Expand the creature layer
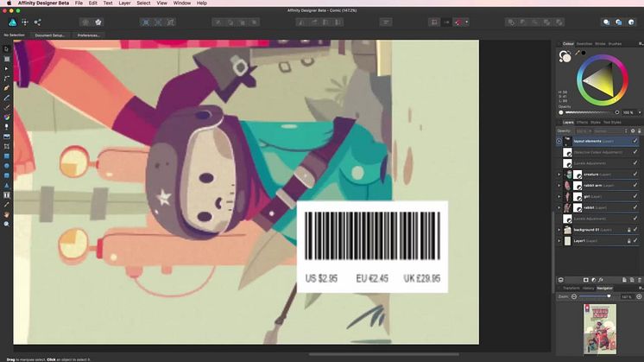Image resolution: width=644 pixels, height=362 pixels. [x=559, y=175]
